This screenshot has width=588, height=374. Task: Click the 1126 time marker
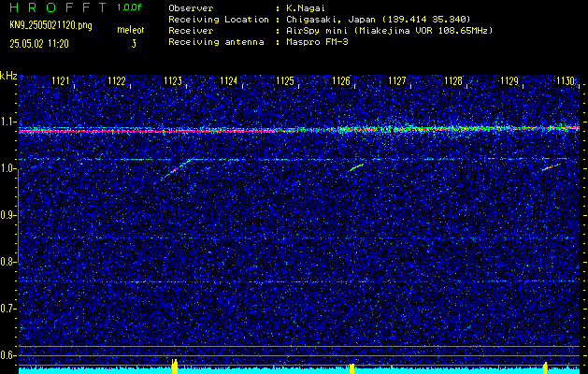[x=341, y=81]
